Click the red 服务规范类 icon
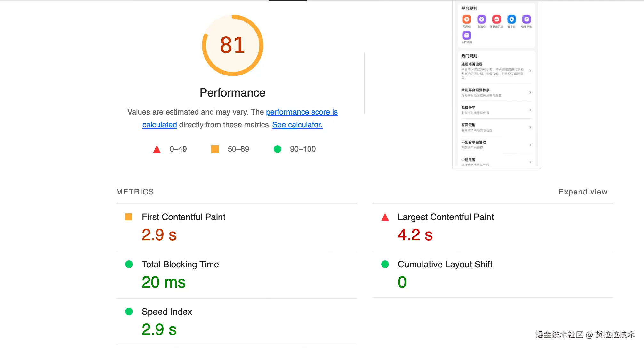Image resolution: width=644 pixels, height=348 pixels. [496, 19]
